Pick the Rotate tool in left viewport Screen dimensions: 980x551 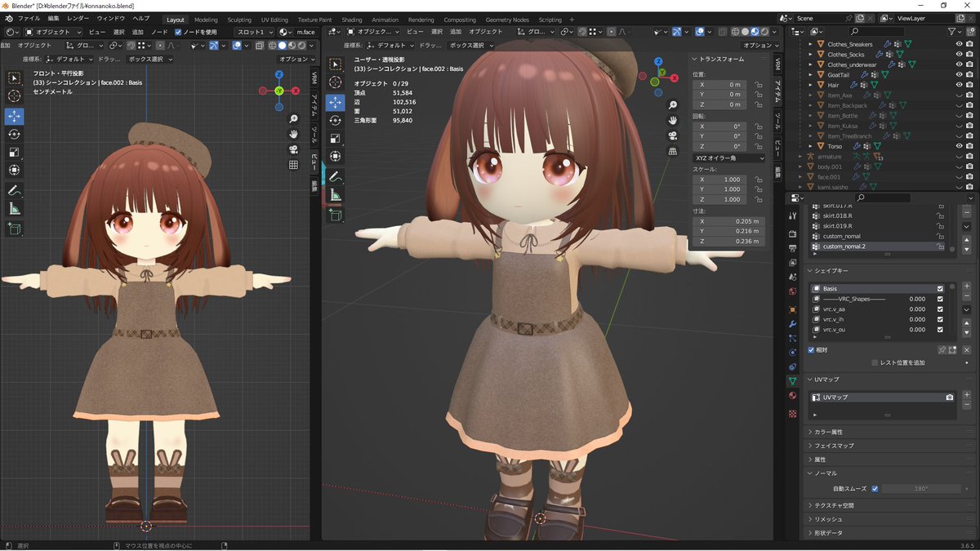tap(14, 134)
